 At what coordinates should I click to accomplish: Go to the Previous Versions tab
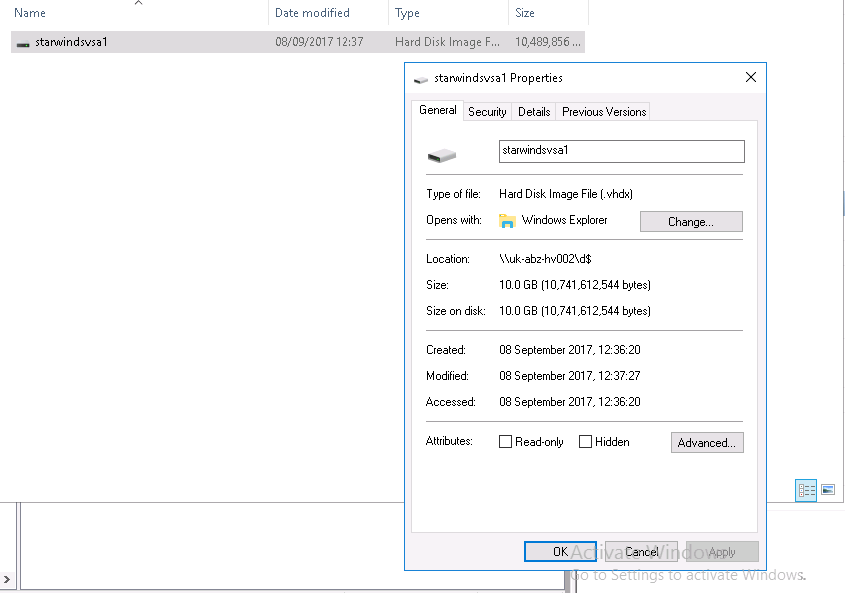604,112
